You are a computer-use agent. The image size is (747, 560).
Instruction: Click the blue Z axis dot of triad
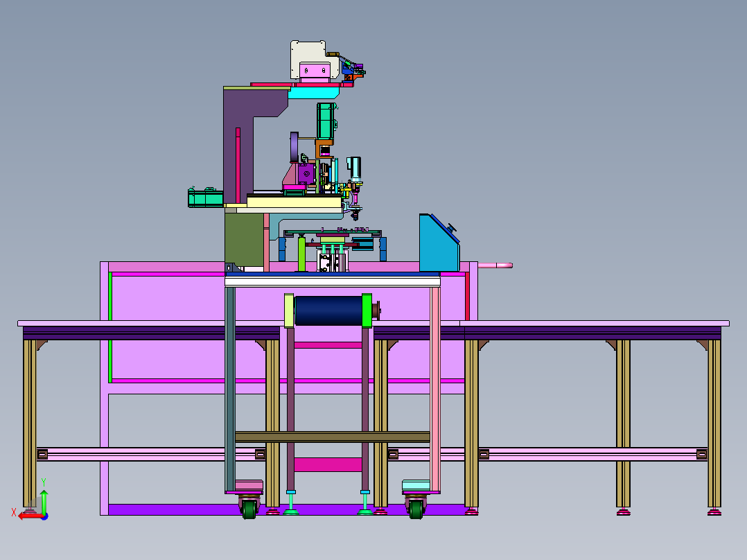45,516
